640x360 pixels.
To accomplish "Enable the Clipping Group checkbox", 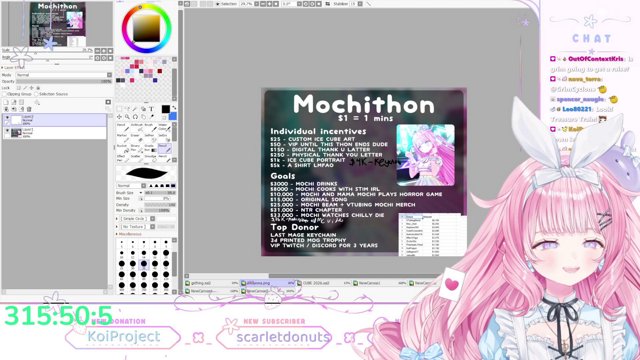I will pos(4,94).
